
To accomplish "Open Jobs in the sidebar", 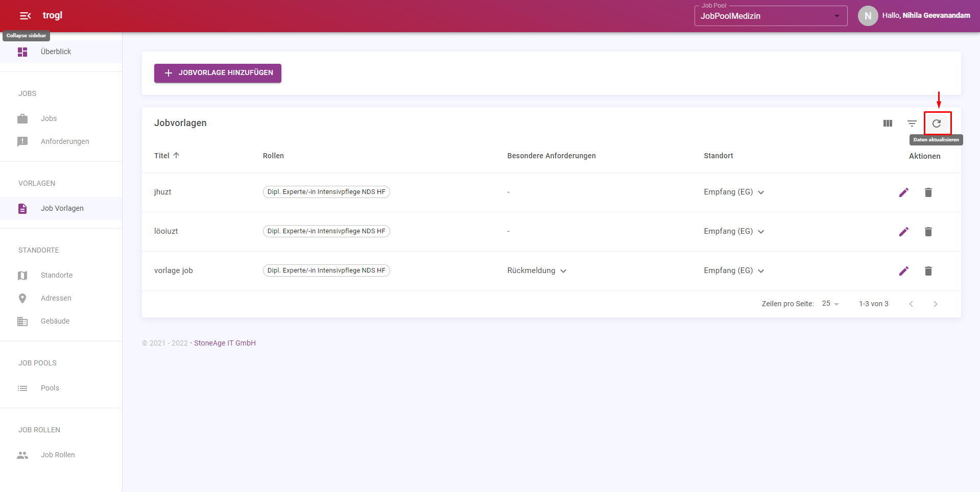I will pos(61,118).
